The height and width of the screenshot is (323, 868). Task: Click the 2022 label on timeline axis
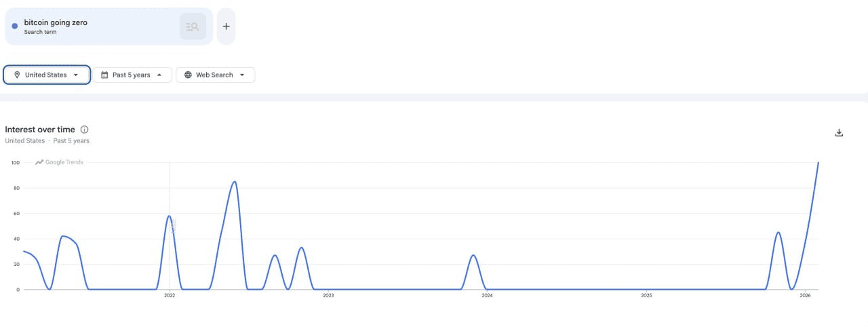click(x=169, y=296)
